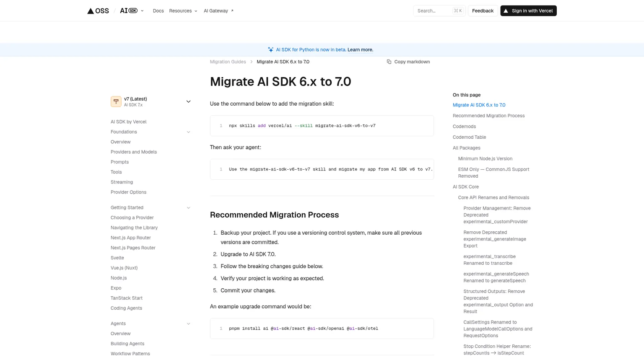
Task: Click the npx skills add command code block
Action: 322,126
